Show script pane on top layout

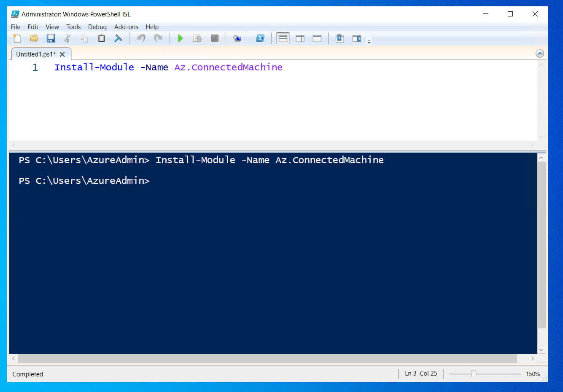(283, 38)
